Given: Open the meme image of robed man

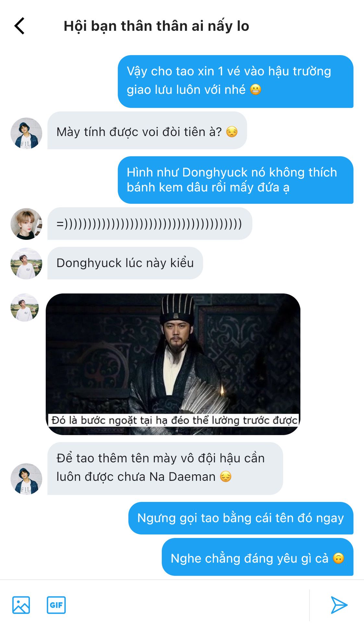Looking at the screenshot, I should 173,364.
